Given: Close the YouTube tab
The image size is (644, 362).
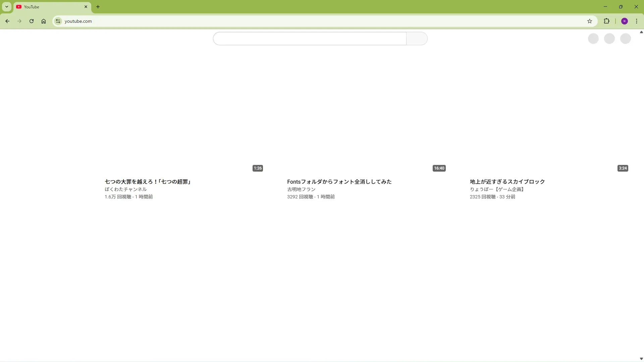Looking at the screenshot, I should tap(86, 7).
